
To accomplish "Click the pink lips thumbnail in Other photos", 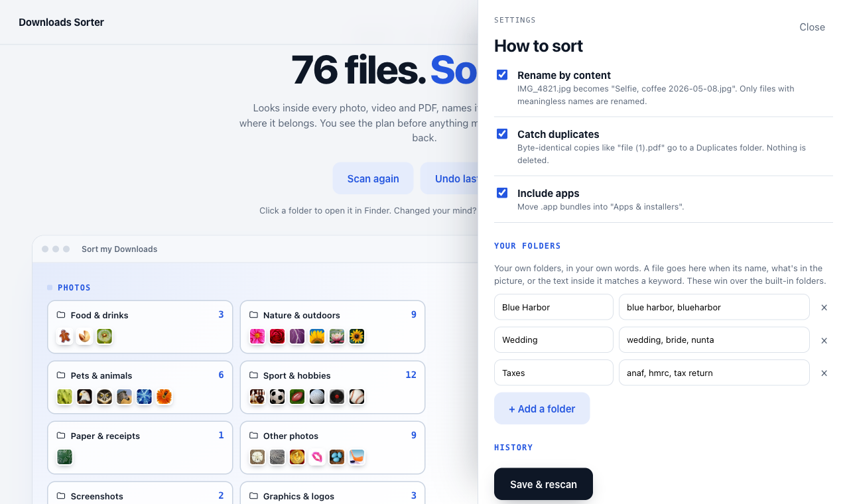I will click(317, 457).
